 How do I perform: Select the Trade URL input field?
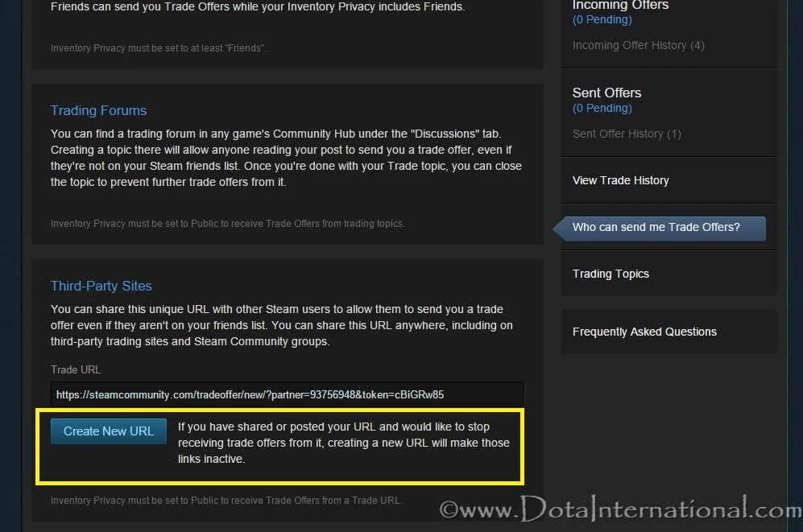[x=288, y=395]
